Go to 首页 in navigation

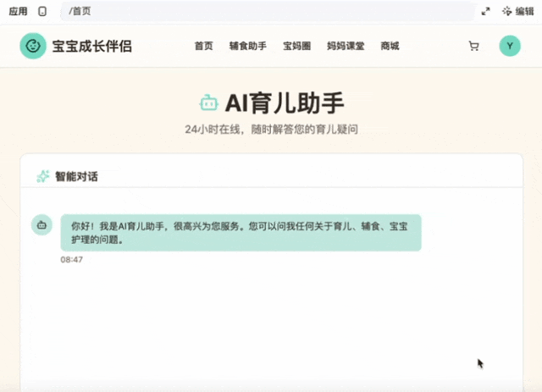point(203,46)
